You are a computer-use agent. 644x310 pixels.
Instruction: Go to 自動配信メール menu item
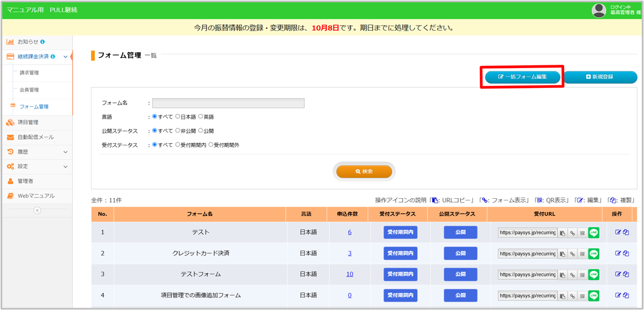pos(35,137)
